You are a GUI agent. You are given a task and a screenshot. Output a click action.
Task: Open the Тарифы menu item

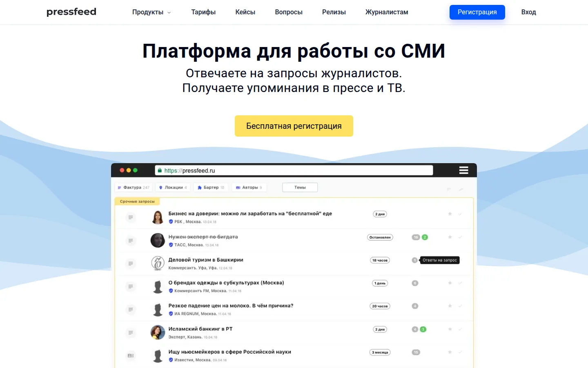(x=203, y=12)
